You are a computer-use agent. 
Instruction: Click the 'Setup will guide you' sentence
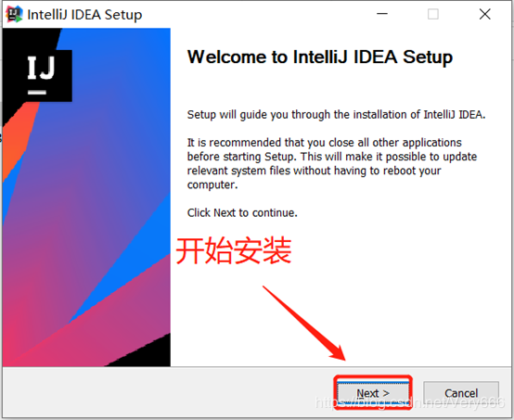[x=336, y=115]
